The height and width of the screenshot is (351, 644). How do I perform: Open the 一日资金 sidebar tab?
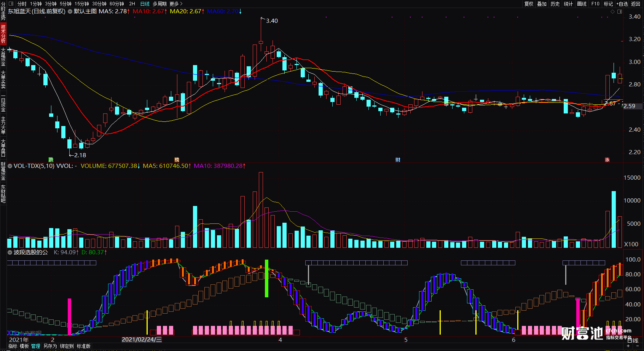[x=3, y=103]
